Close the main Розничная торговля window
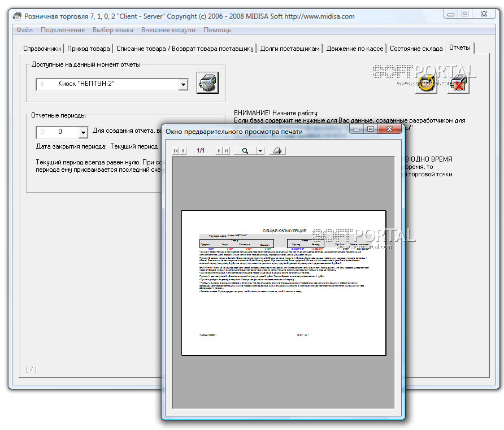Image resolution: width=504 pixels, height=430 pixels. 484,14
